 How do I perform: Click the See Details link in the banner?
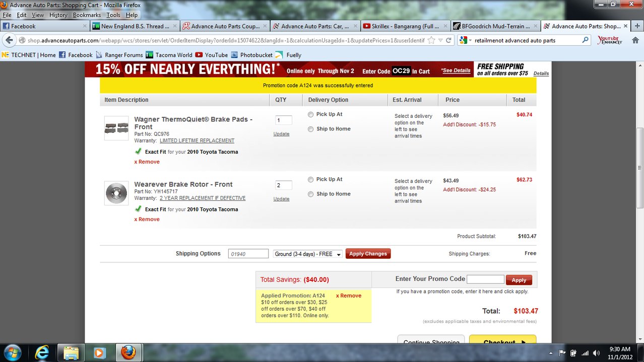coord(456,70)
